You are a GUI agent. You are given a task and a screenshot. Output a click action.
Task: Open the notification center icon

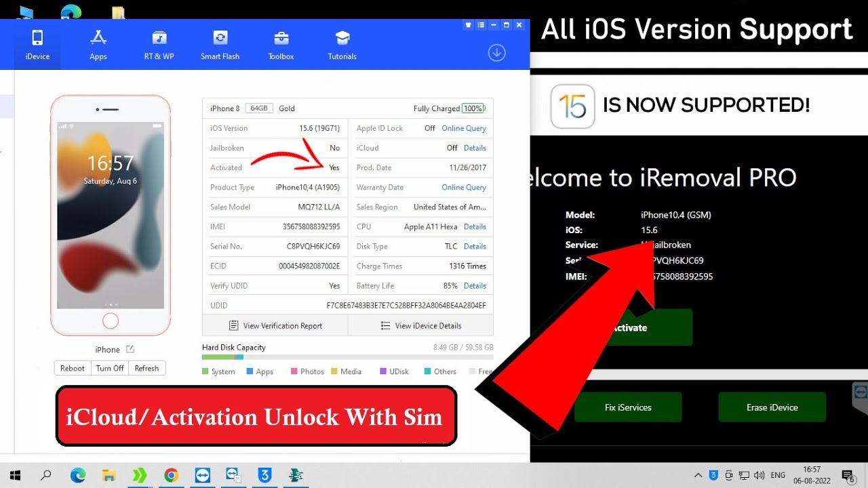[x=848, y=475]
